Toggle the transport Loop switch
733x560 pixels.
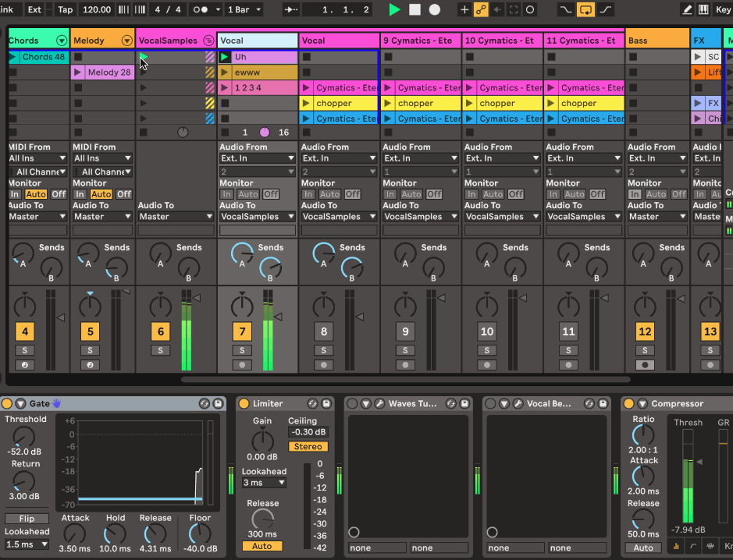tap(585, 9)
